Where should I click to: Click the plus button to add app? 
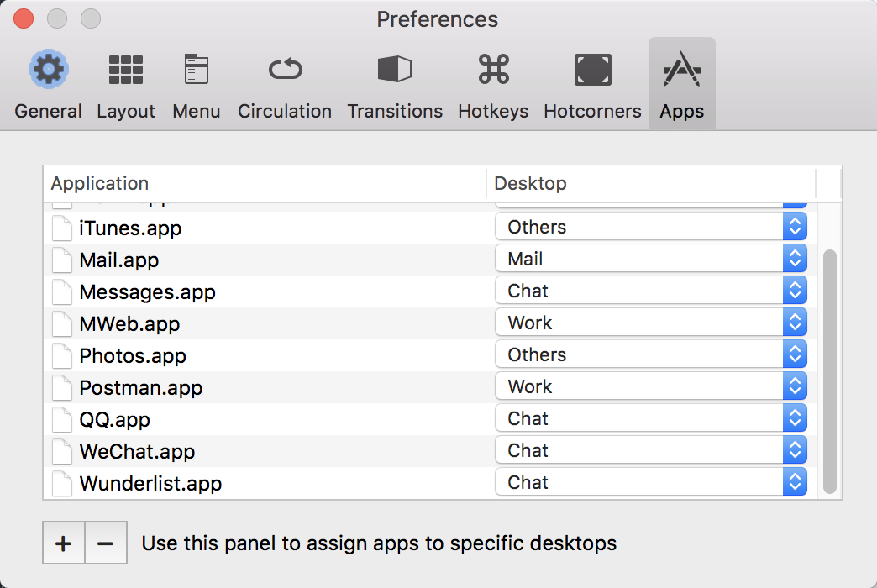pyautogui.click(x=63, y=543)
